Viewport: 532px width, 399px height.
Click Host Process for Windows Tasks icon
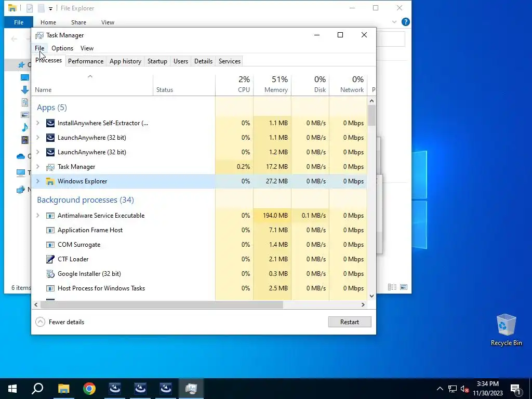(x=50, y=288)
